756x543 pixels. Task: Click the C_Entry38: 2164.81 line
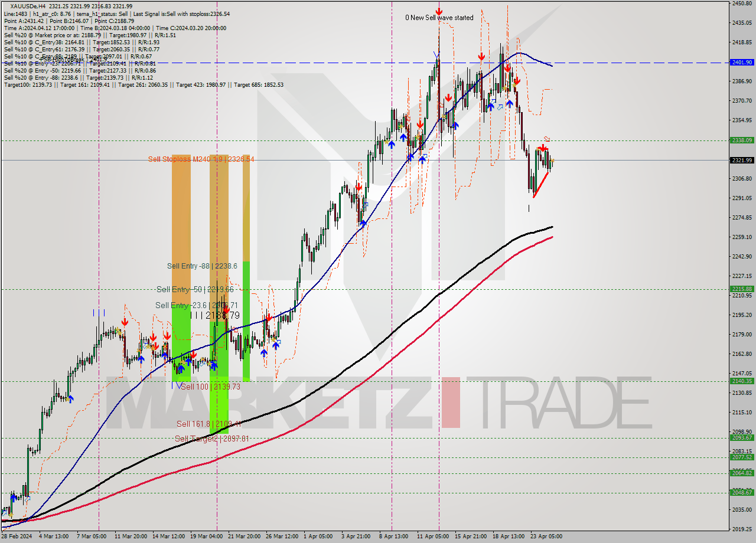tap(82, 42)
